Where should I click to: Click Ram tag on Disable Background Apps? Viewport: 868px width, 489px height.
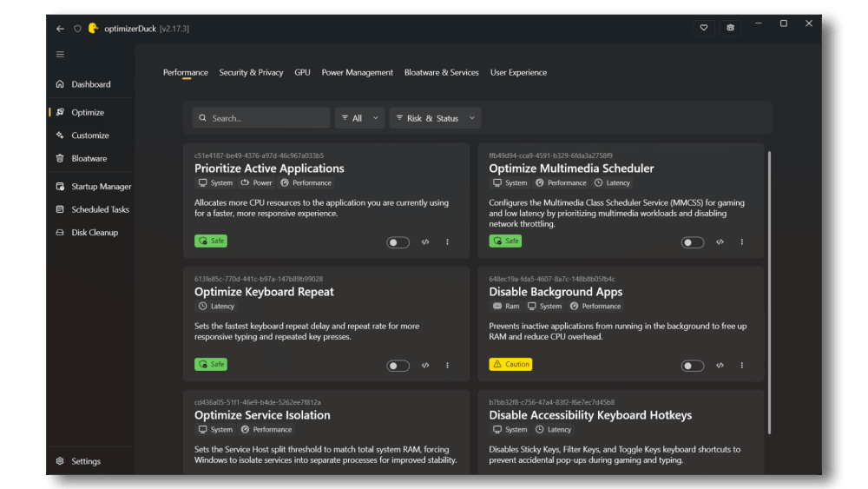506,307
